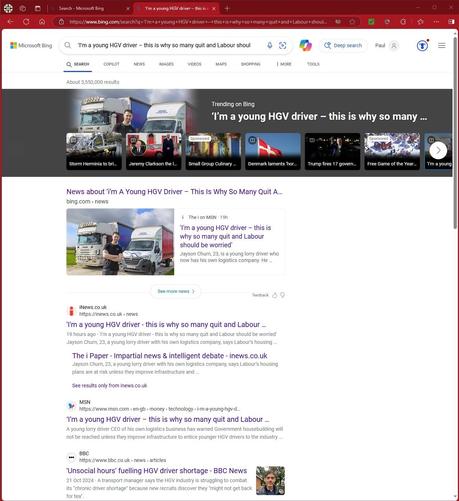Viewport: 459px width, 501px height.
Task: Open 'Denmark laments' trending card
Action: (x=273, y=151)
